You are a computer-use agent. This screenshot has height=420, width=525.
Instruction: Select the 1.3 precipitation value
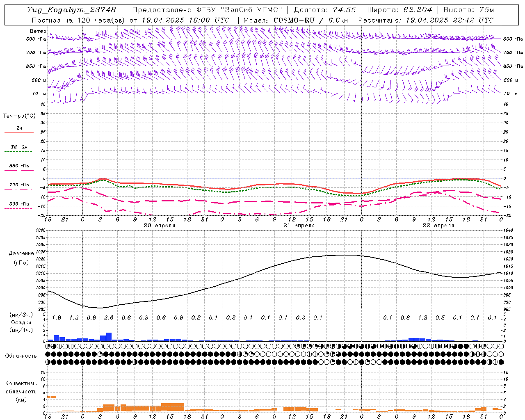click(x=422, y=317)
